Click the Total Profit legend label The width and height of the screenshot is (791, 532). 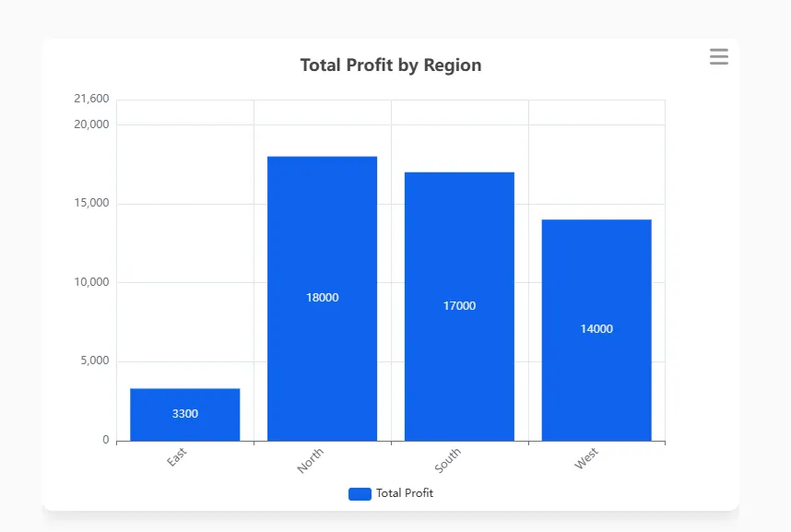pos(404,493)
